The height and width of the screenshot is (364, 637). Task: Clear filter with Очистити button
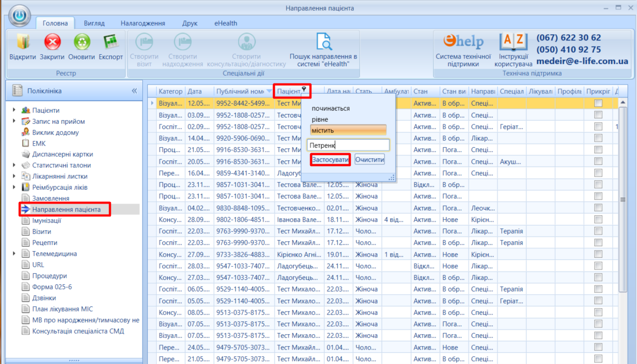coord(369,159)
